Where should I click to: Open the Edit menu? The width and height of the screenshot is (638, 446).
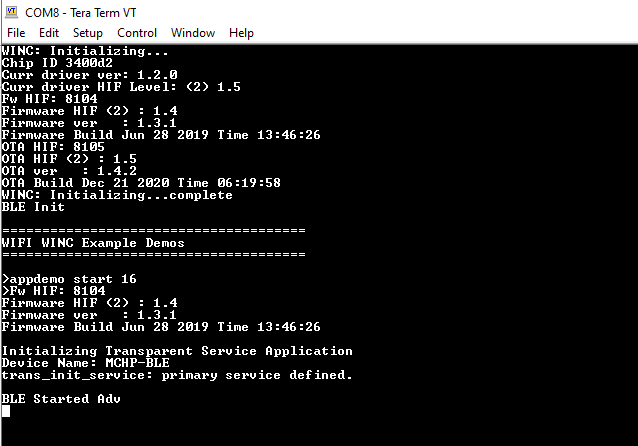[x=49, y=33]
